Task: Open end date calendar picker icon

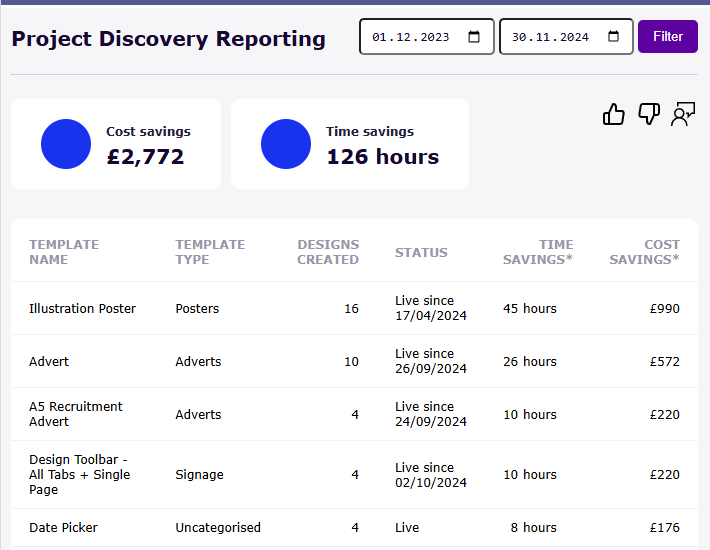Action: point(613,37)
